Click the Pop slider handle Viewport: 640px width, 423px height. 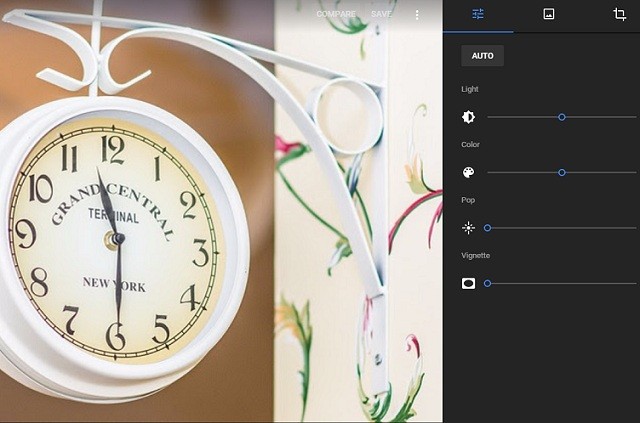point(487,228)
